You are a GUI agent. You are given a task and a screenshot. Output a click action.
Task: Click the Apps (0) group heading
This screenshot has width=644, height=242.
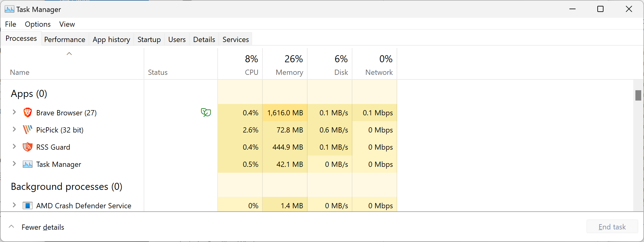tap(29, 94)
